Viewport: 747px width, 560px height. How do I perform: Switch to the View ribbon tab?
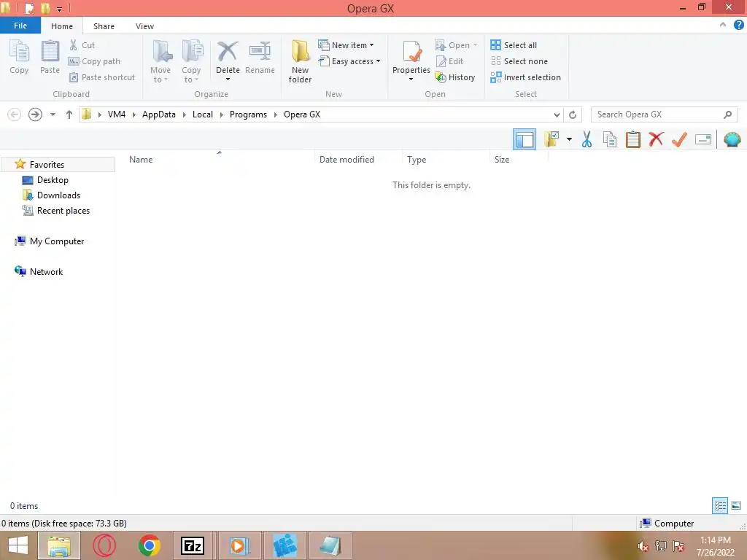point(144,26)
